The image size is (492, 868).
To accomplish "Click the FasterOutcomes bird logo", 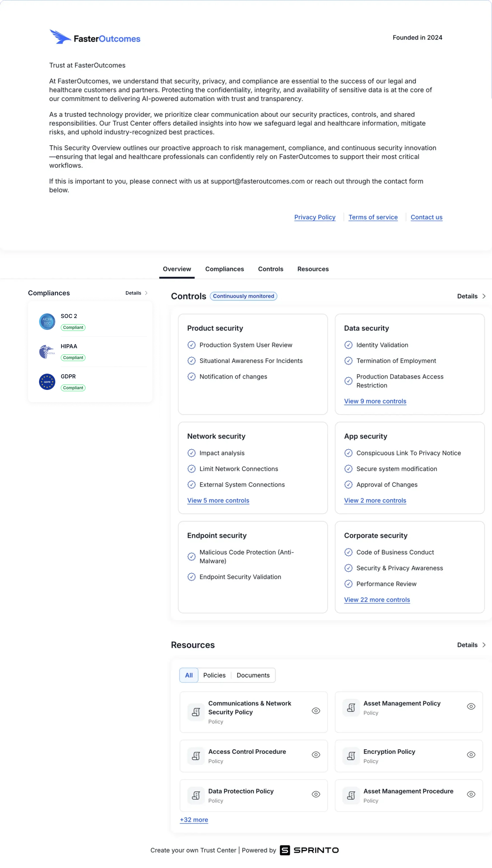I will click(x=60, y=37).
